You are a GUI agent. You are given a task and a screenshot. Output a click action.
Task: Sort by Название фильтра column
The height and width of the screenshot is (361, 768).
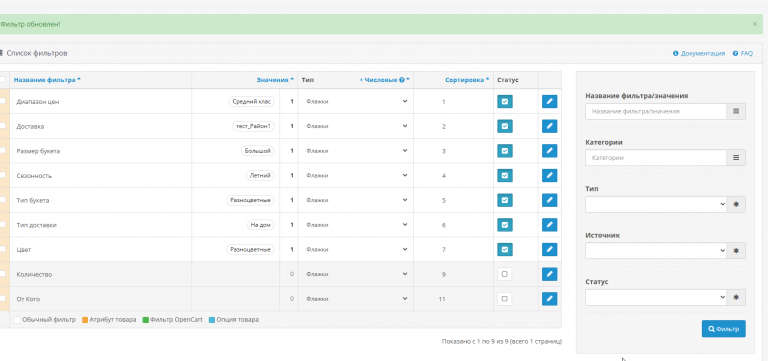tap(47, 80)
